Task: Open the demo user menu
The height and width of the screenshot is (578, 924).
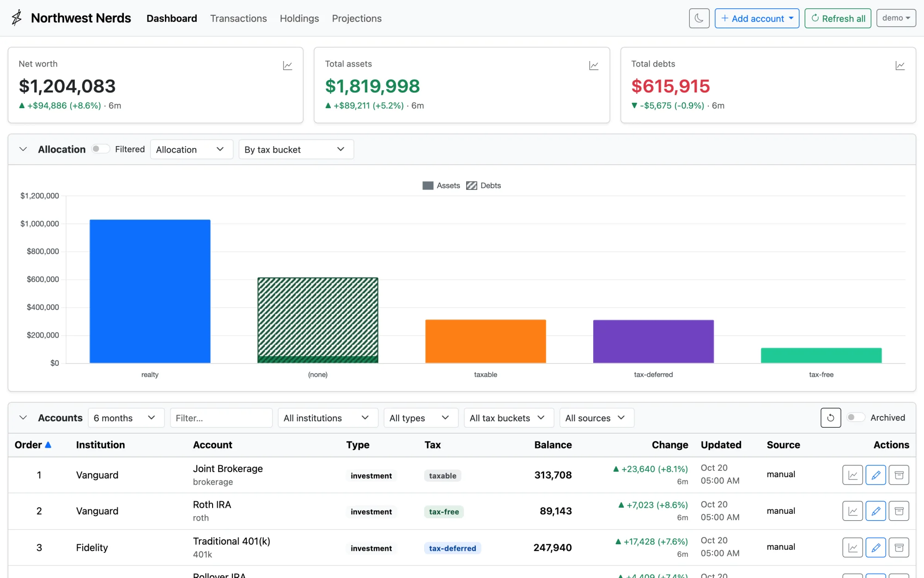Action: (896, 18)
